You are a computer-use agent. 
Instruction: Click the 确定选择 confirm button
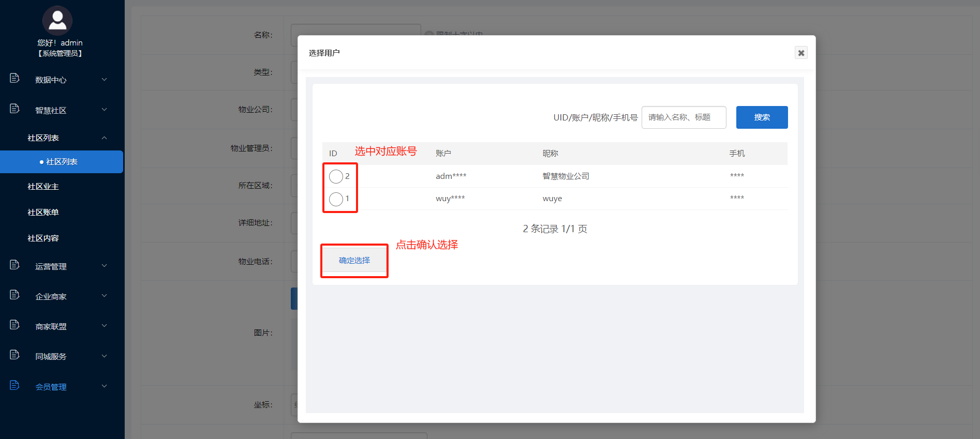click(354, 261)
